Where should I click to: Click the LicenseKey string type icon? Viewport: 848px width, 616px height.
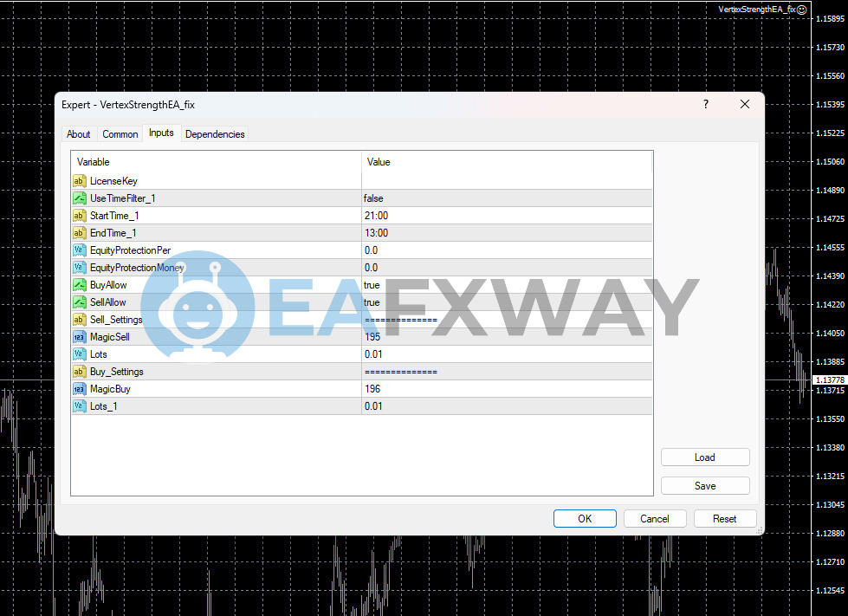pos(80,181)
